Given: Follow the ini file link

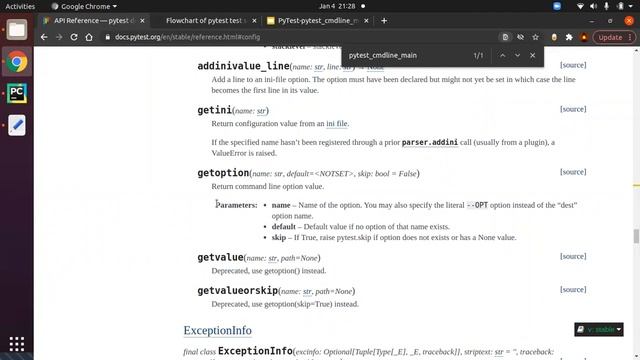Looking at the screenshot, I should [x=337, y=124].
